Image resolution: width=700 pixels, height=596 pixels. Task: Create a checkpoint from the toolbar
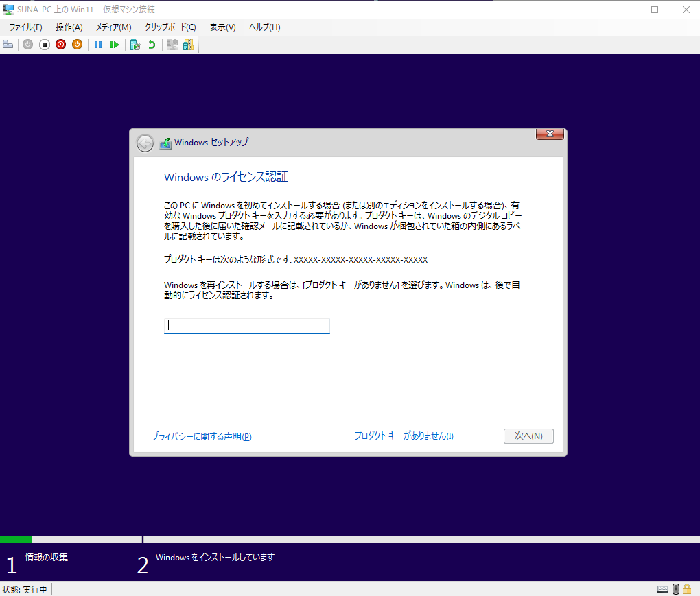click(x=135, y=44)
